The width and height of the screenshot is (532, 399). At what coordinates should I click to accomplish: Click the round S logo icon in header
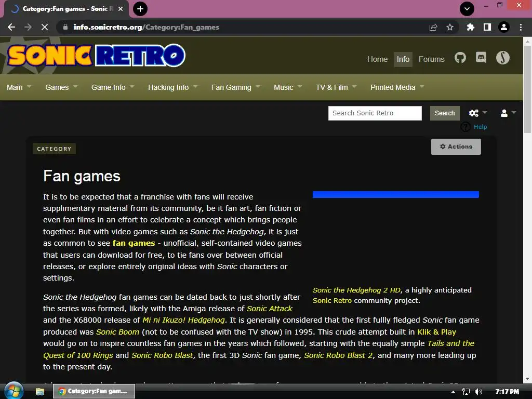(x=503, y=58)
